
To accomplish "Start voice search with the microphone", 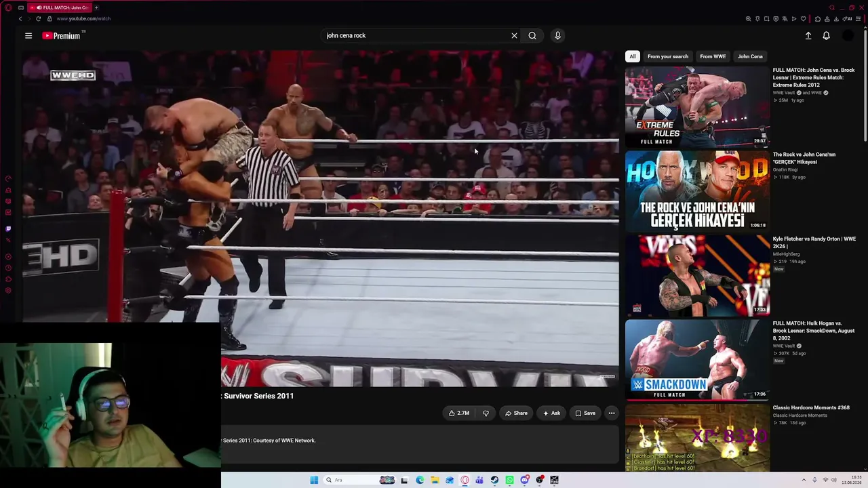I will pos(557,36).
